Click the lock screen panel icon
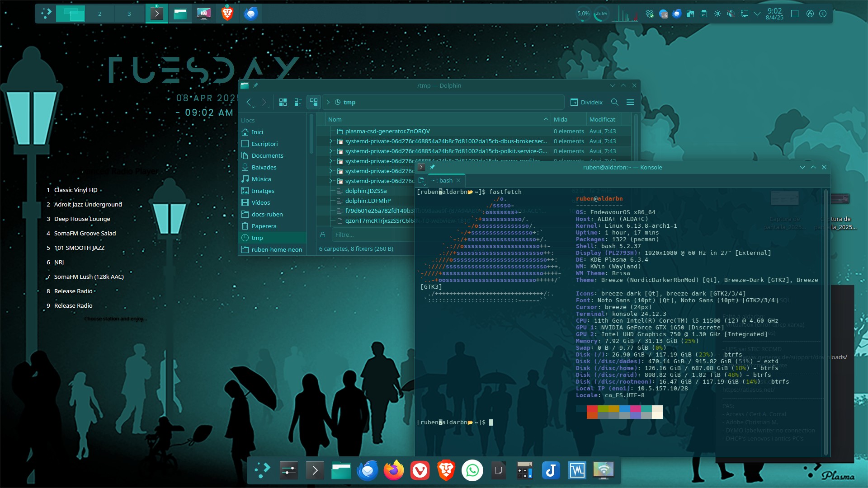Screen dimensions: 868x488 point(810,14)
